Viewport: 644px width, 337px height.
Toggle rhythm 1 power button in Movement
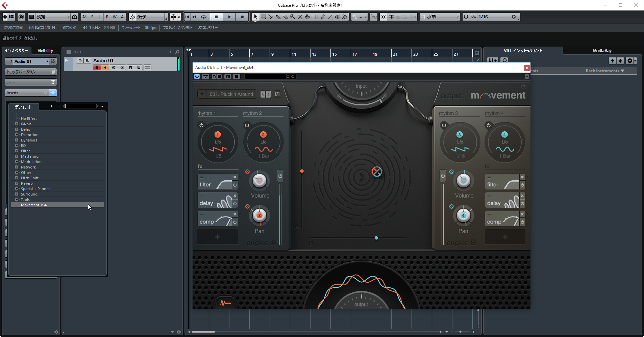click(x=201, y=125)
